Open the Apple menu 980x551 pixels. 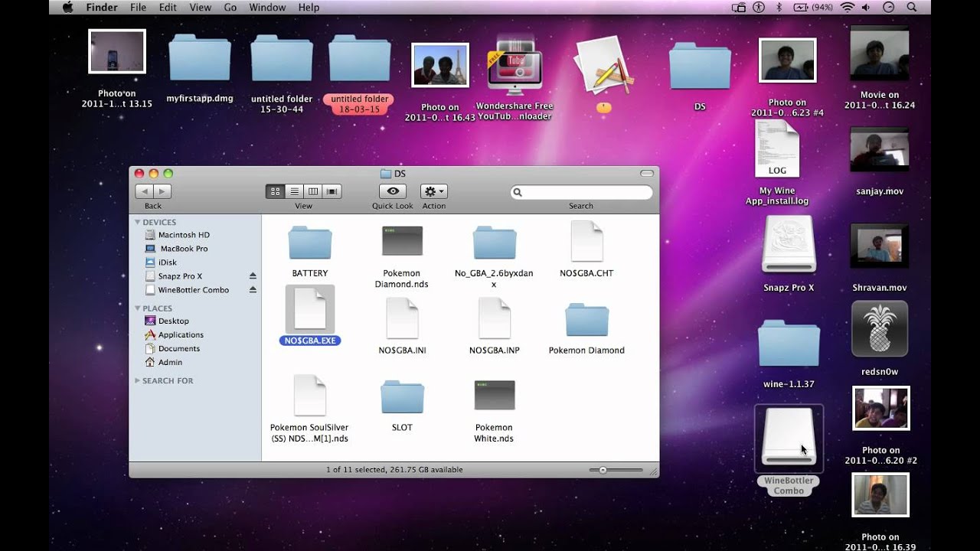(67, 7)
